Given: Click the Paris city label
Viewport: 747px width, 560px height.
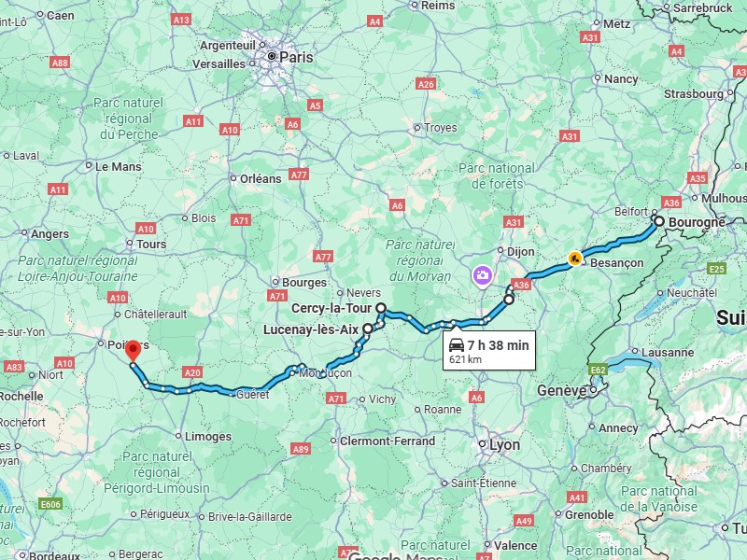Looking at the screenshot, I should tap(296, 57).
